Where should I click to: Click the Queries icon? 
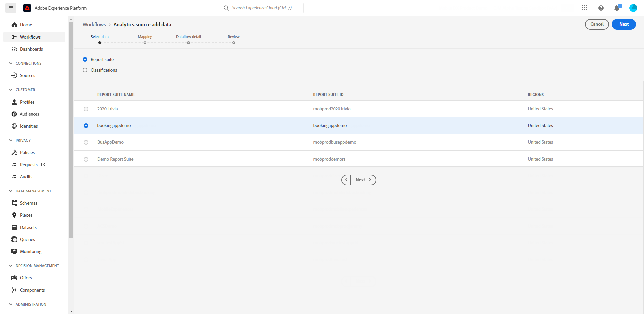(14, 239)
